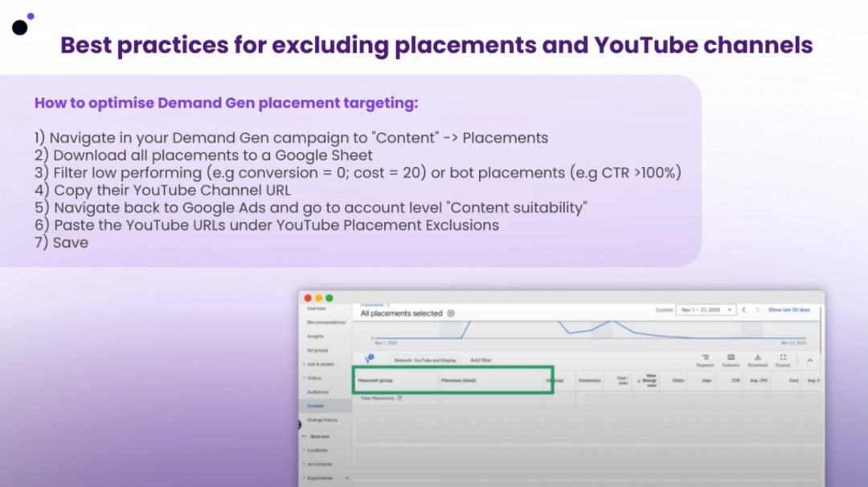Click the performance line chart
Image resolution: width=868 pixels, height=487 pixels.
pos(590,331)
